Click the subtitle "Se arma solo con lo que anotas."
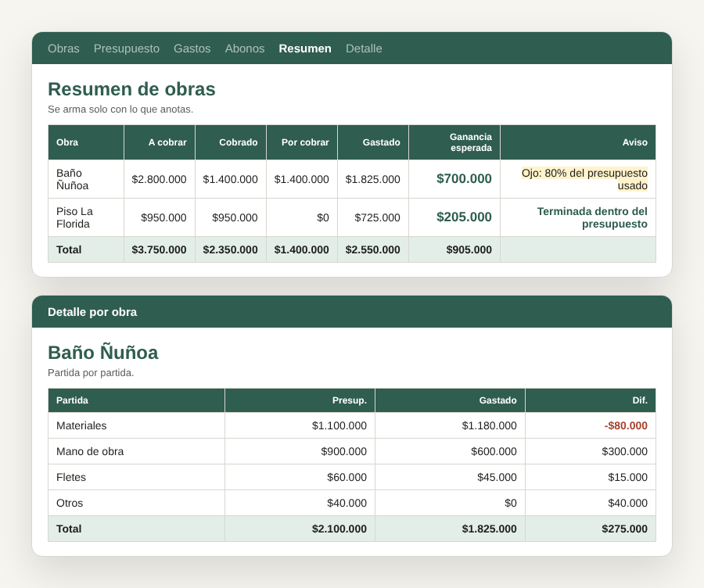This screenshot has height=588, width=704. coord(120,109)
